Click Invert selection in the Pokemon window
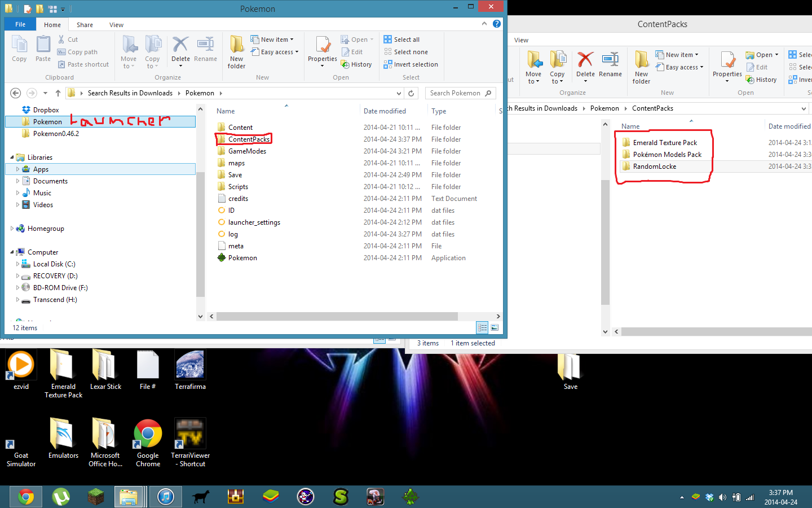Image resolution: width=812 pixels, height=508 pixels. 411,64
